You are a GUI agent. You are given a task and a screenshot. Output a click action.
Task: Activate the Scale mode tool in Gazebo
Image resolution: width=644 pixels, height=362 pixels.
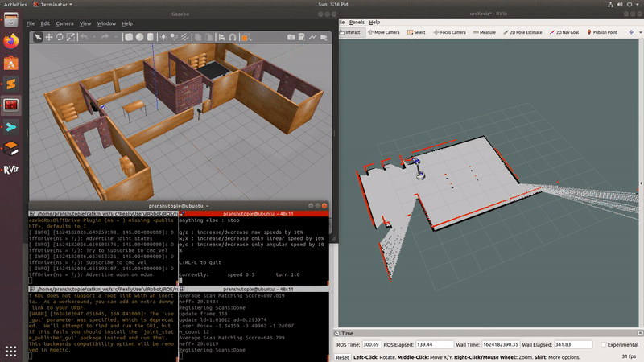(71, 37)
